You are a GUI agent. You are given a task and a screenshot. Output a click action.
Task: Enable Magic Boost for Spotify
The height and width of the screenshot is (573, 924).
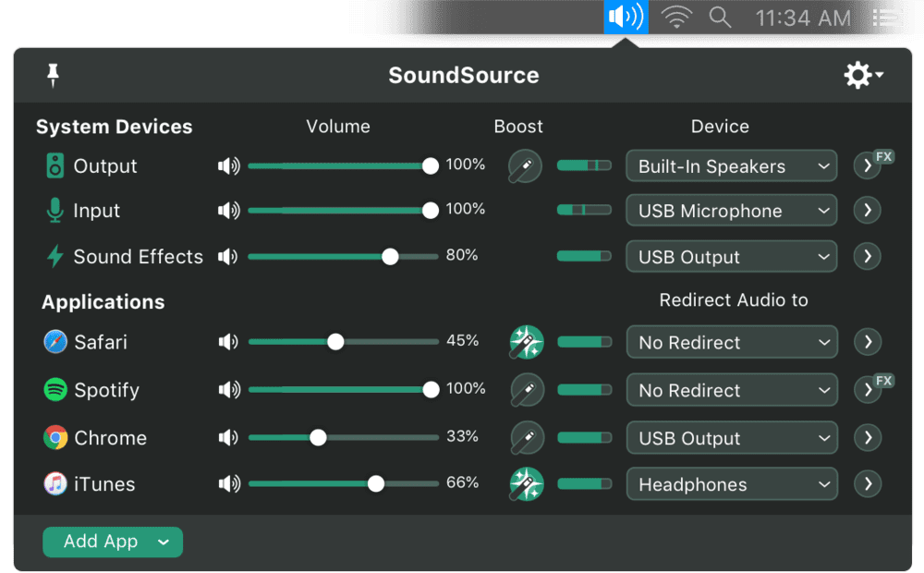pyautogui.click(x=527, y=390)
